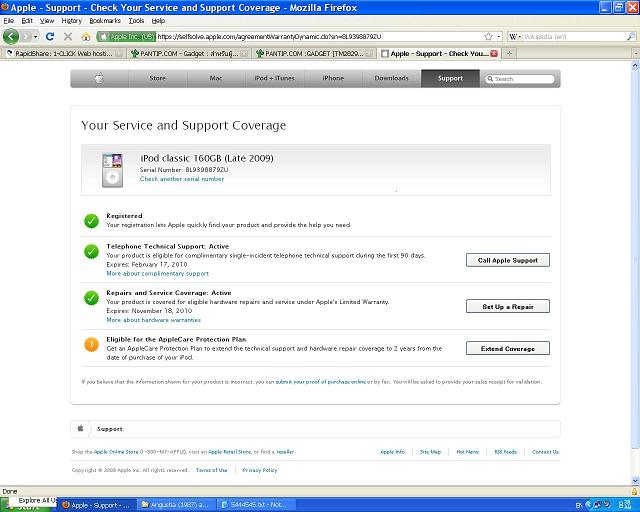The width and height of the screenshot is (640, 512).
Task: Open the search engine chooser dropdown (W)
Action: coord(515,36)
